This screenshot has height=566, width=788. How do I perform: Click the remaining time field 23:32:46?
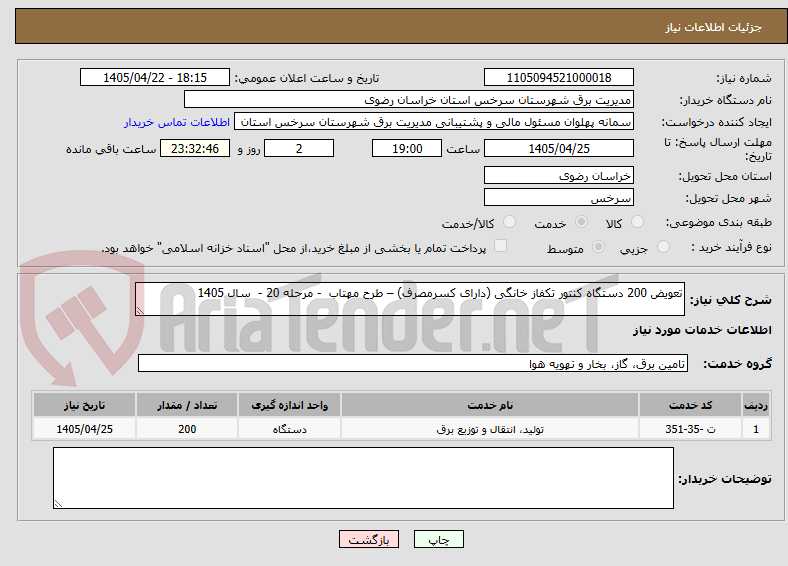click(x=195, y=148)
